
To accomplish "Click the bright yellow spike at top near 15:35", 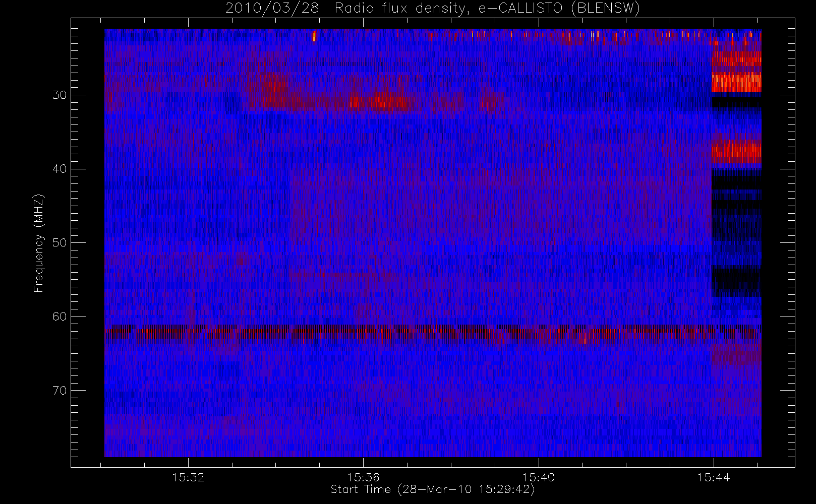I will pyautogui.click(x=314, y=37).
